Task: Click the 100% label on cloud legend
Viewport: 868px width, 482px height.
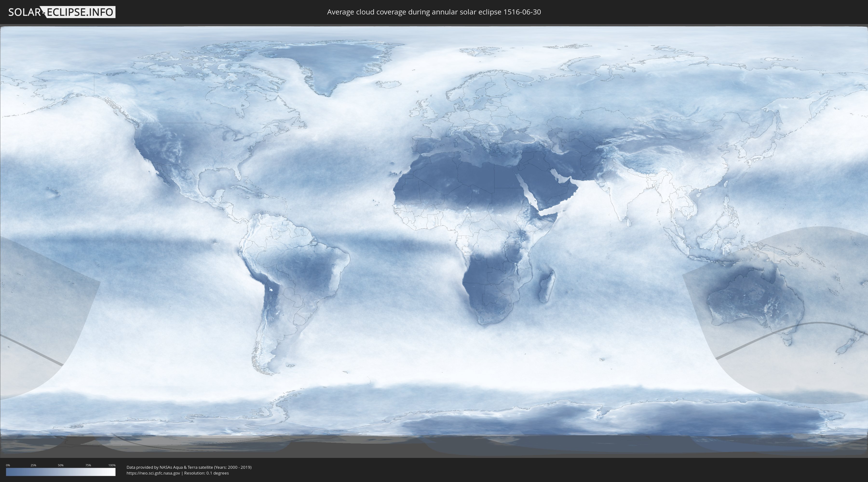Action: [x=112, y=465]
